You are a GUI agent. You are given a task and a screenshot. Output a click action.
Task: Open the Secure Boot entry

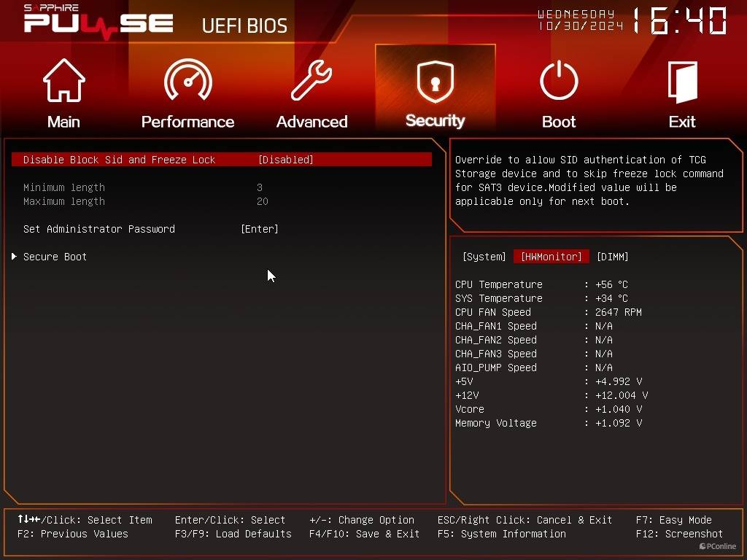tap(55, 257)
